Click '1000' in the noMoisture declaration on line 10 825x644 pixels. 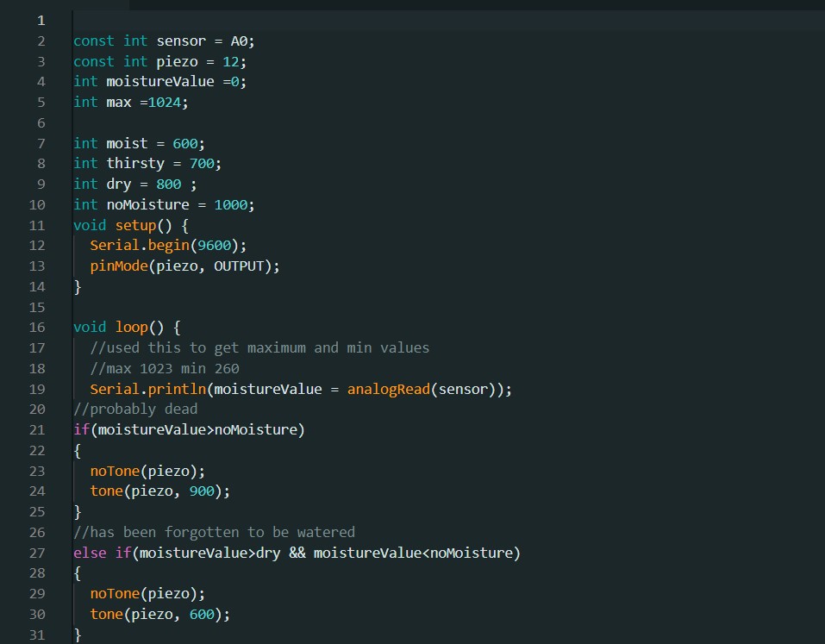(x=230, y=204)
